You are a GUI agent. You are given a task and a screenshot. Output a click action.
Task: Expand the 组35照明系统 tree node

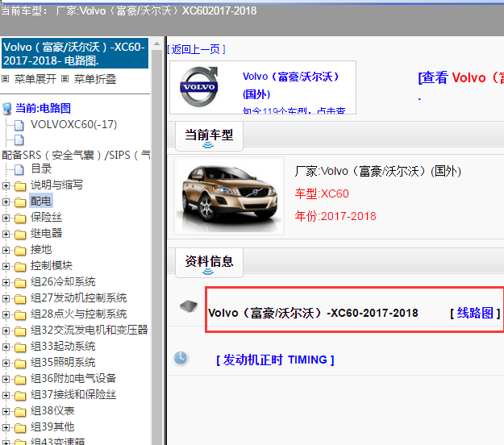click(x=6, y=363)
